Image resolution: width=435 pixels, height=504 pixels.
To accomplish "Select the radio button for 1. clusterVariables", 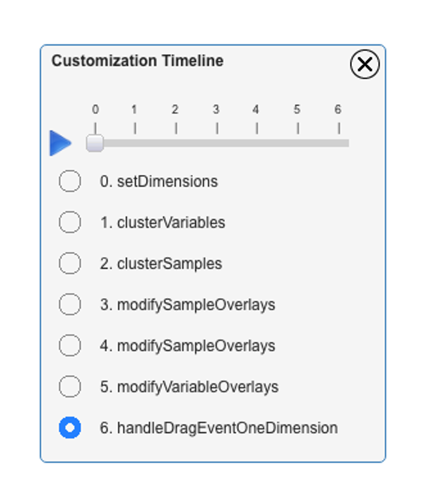I will pyautogui.click(x=70, y=222).
